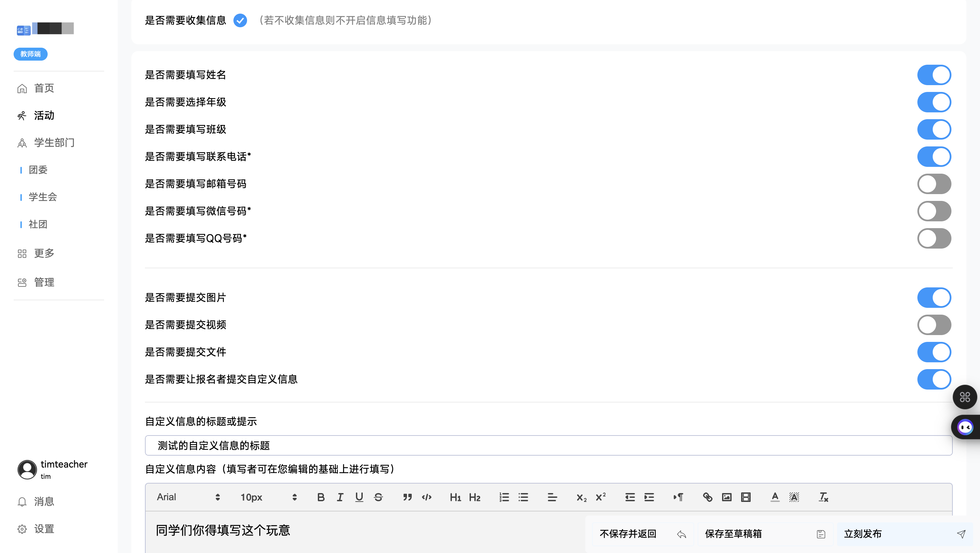Click the insert video icon
The height and width of the screenshot is (553, 980).
pyautogui.click(x=746, y=497)
